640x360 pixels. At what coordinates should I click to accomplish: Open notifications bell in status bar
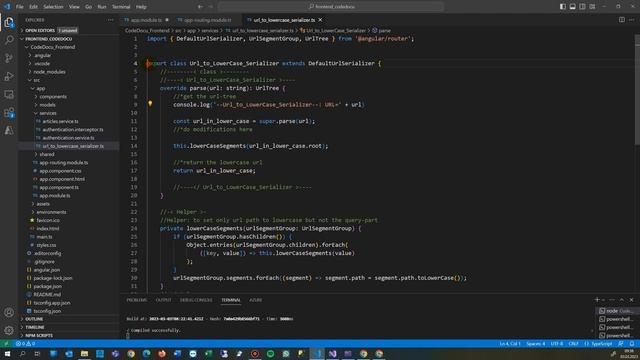(631, 344)
